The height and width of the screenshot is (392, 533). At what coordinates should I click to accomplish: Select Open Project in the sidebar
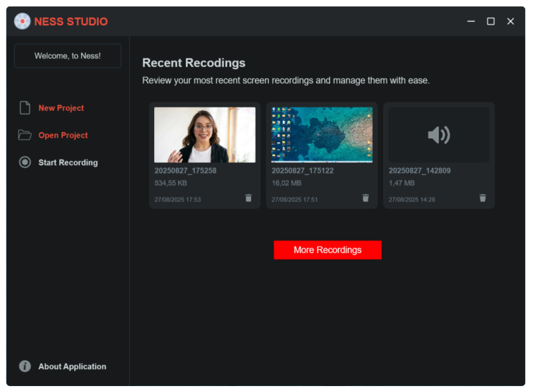(63, 134)
